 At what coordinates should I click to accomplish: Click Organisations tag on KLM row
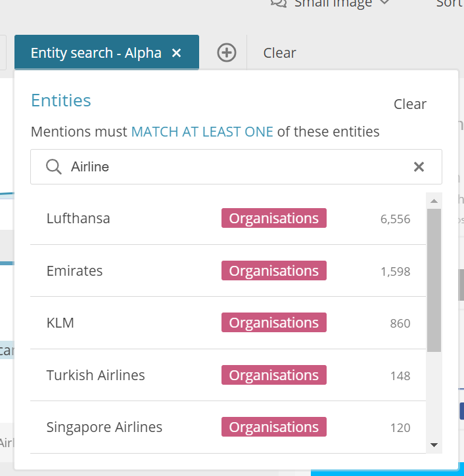click(x=274, y=322)
